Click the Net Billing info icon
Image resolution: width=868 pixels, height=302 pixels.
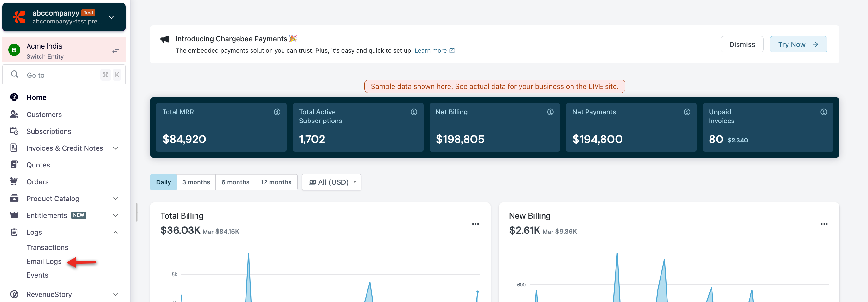click(550, 112)
